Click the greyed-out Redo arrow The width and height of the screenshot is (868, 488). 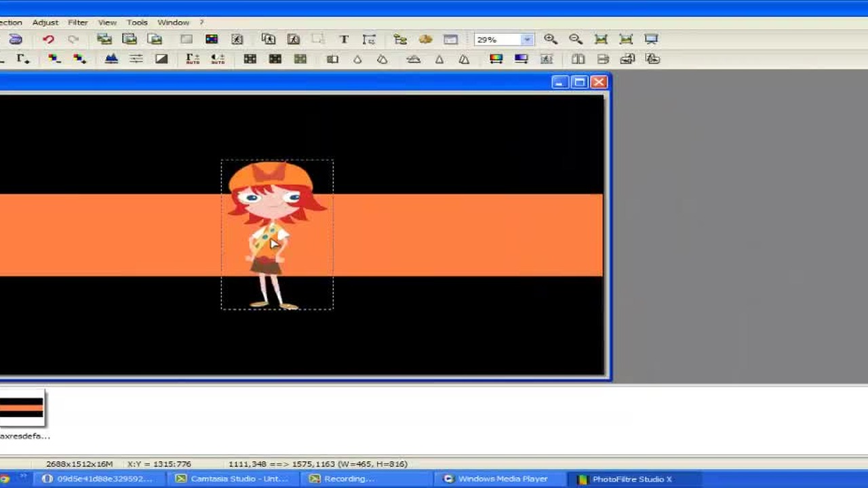[x=73, y=39]
